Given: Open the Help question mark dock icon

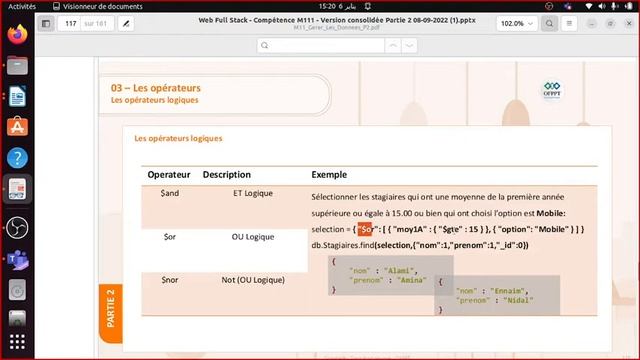Looking at the screenshot, I should pos(17,158).
